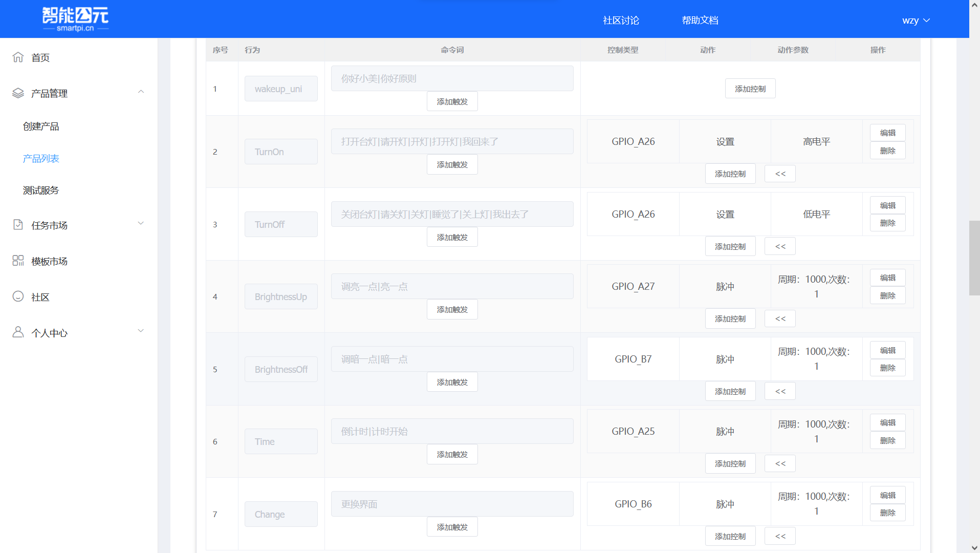This screenshot has height=553, width=980.
Task: Click the home icon beside 首页
Action: pos(18,57)
